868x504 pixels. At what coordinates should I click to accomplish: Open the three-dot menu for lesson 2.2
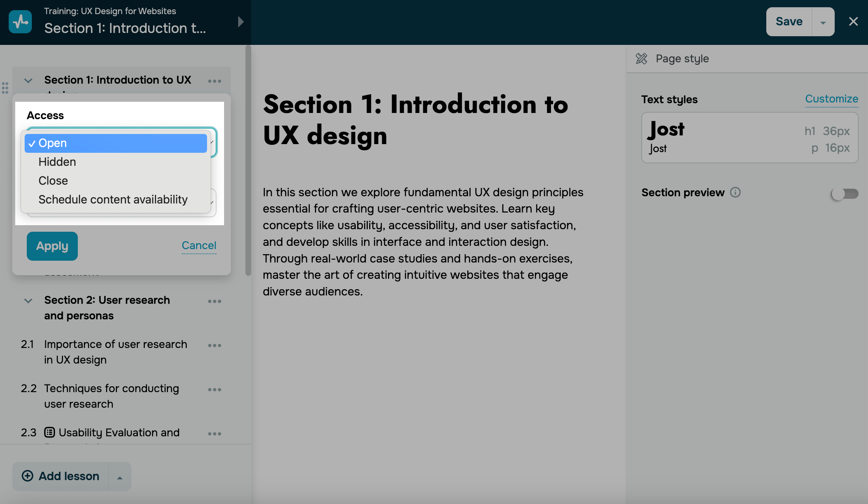(x=214, y=390)
